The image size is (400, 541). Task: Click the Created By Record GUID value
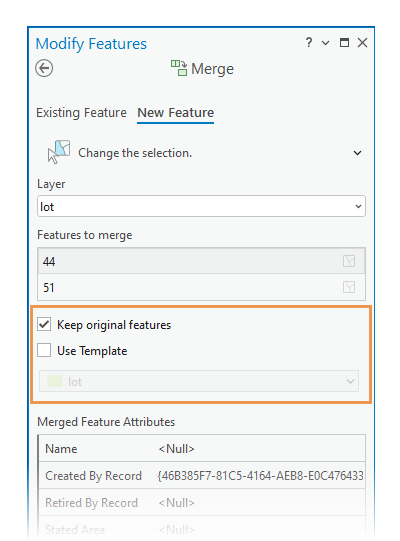tap(261, 475)
